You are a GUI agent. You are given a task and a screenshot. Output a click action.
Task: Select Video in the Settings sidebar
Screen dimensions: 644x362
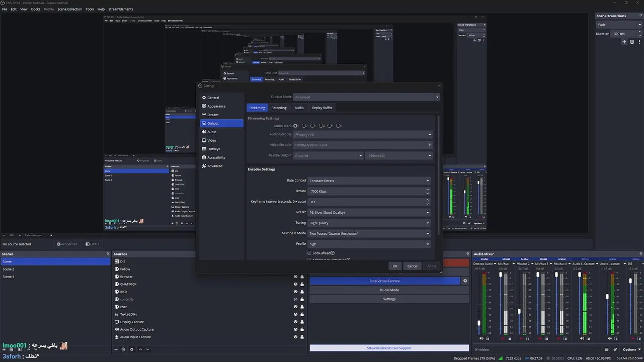coord(221,140)
